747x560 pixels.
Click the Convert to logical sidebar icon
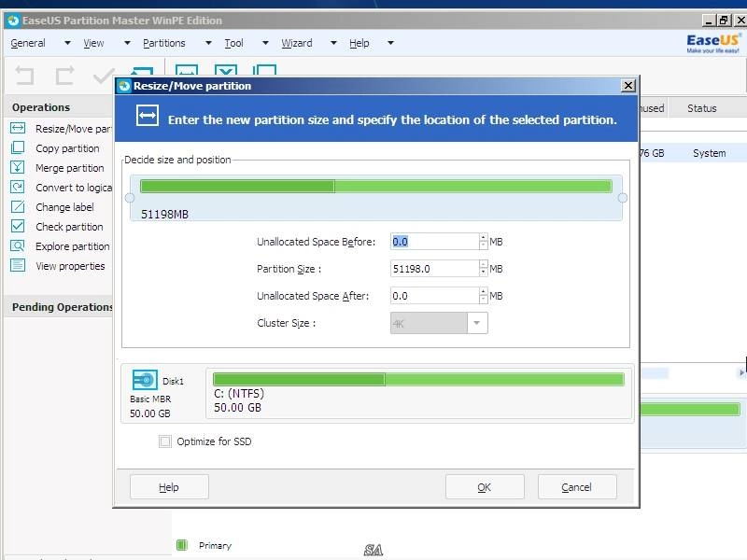point(18,187)
